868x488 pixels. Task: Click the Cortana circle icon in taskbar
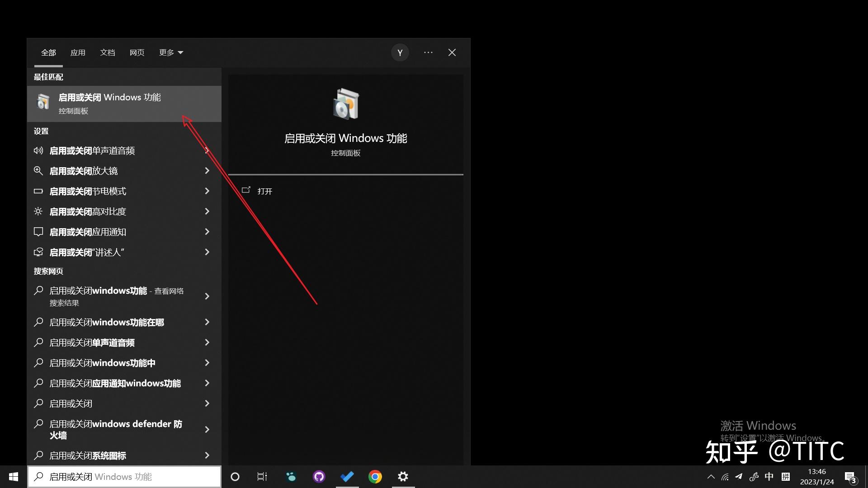(x=235, y=477)
